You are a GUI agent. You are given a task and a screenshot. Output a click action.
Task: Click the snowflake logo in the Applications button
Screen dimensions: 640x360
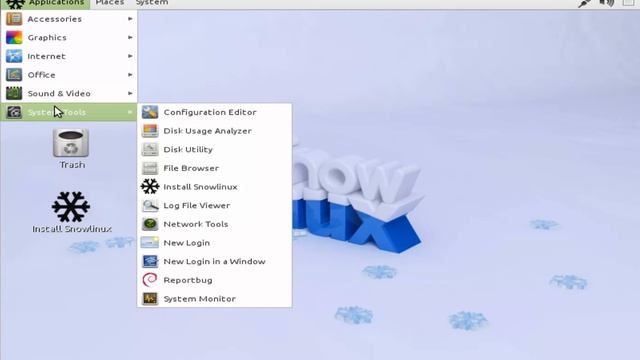(16, 4)
